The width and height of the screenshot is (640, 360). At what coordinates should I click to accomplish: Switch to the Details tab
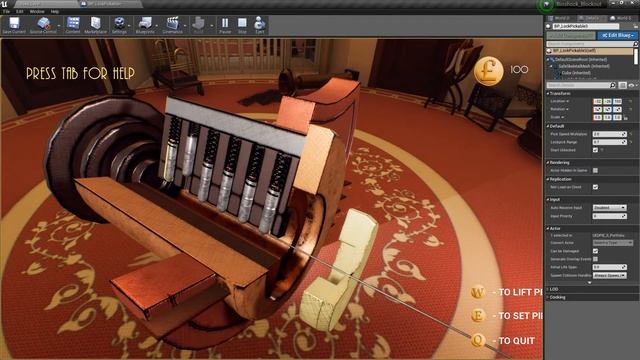click(x=591, y=18)
